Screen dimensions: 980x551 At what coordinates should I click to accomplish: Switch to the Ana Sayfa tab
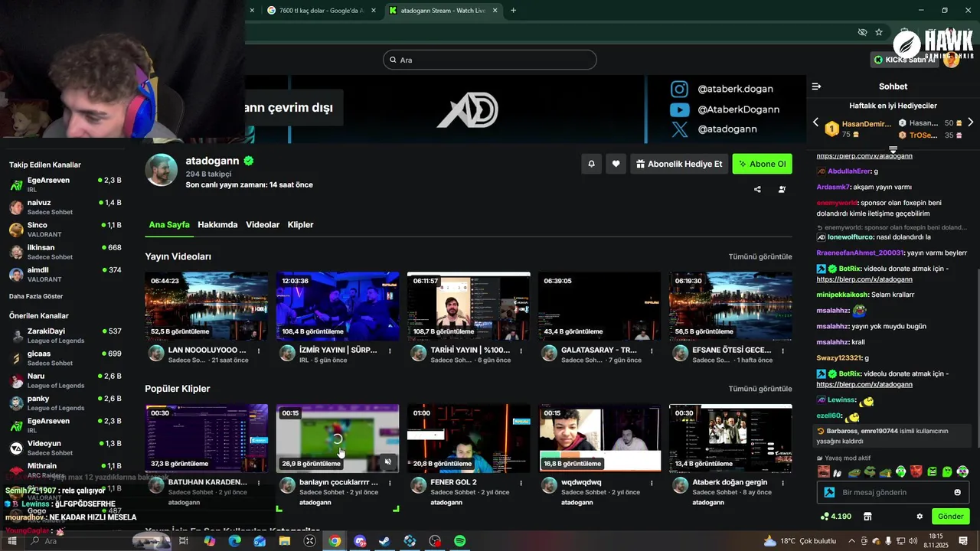[x=169, y=225]
